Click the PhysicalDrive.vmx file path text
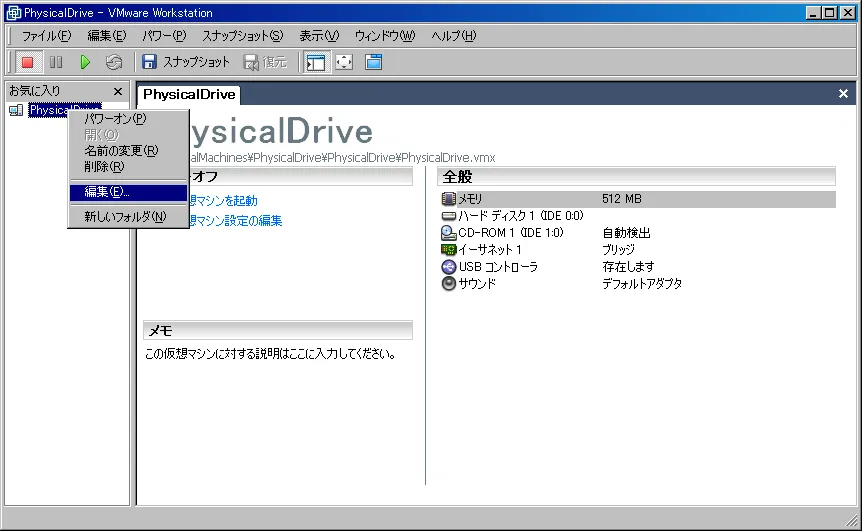The image size is (862, 531). [x=342, y=158]
